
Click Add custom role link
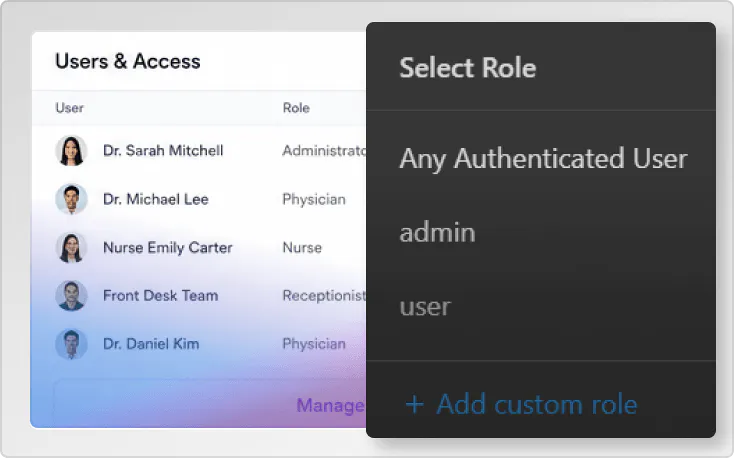pos(536,404)
